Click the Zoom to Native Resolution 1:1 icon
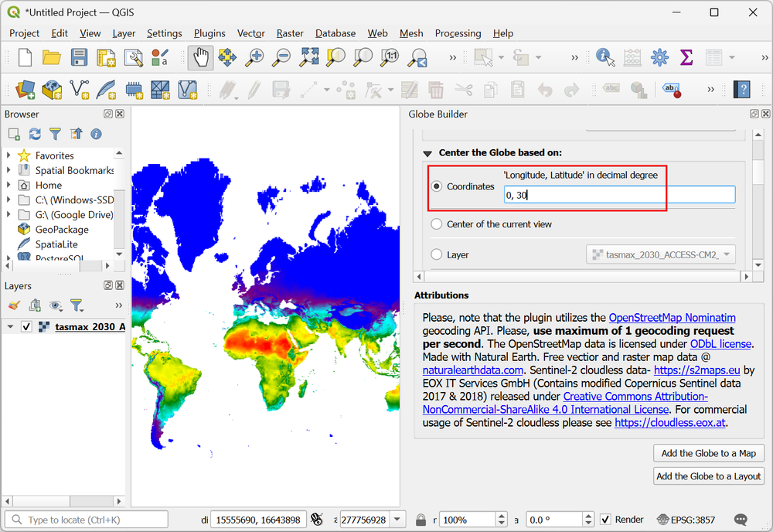 tap(390, 57)
